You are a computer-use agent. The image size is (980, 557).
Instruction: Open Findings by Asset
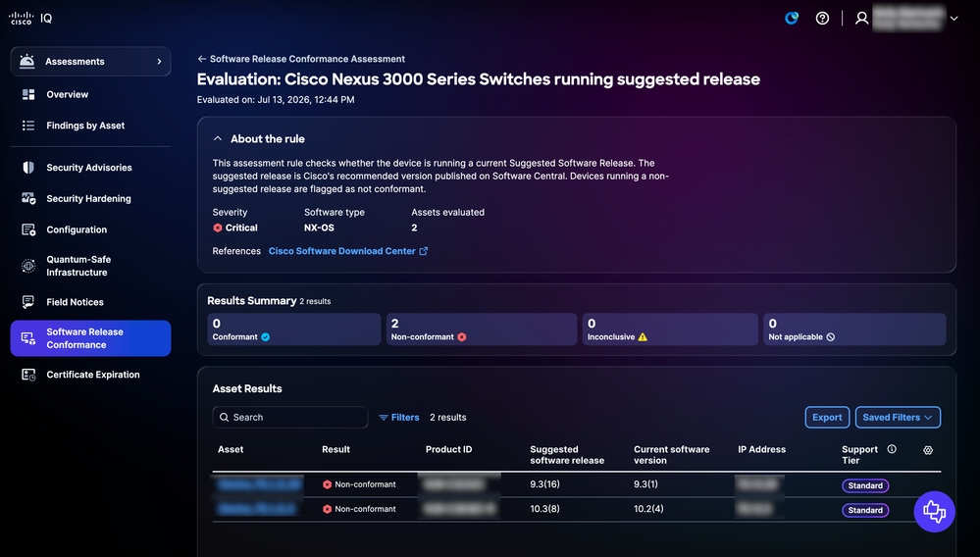tap(85, 126)
